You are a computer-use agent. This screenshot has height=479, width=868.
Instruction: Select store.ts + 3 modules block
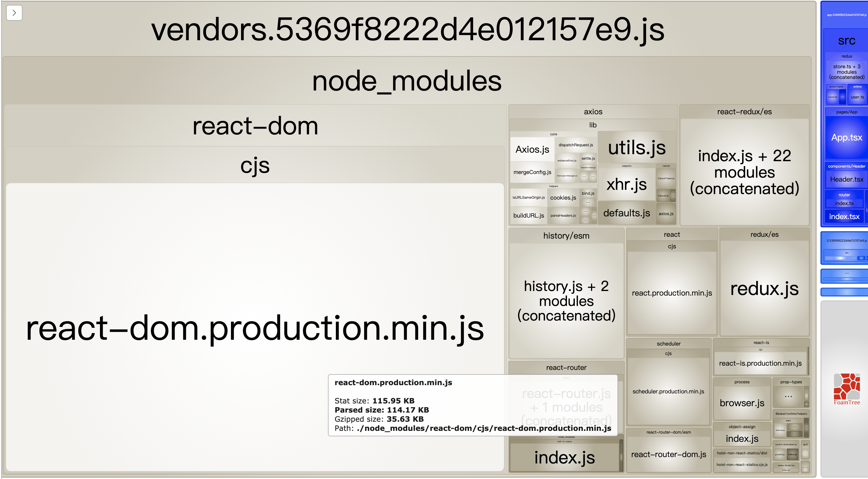pos(846,72)
